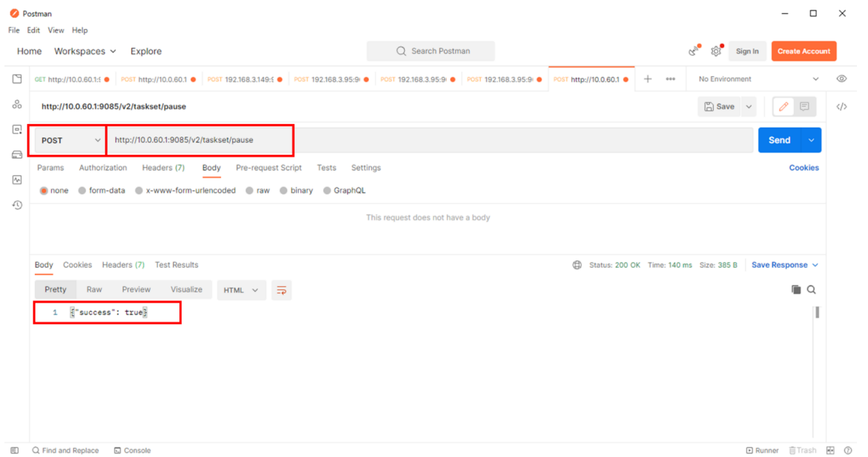Expand the No Environment selector
868x457 pixels.
point(758,79)
